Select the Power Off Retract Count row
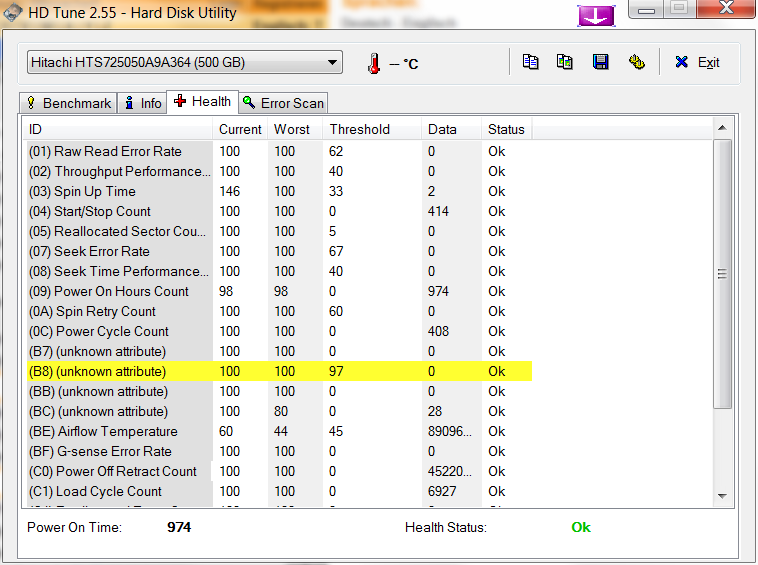The height and width of the screenshot is (565, 758). click(x=279, y=471)
